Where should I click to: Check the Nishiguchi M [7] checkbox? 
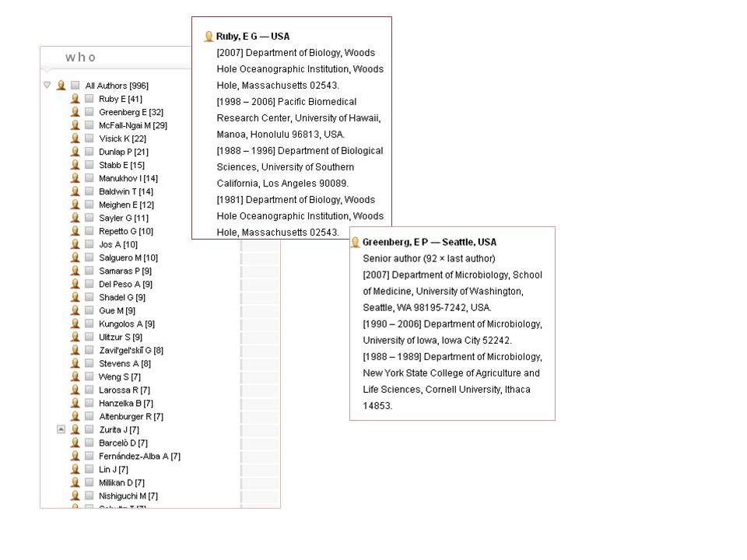point(89,495)
